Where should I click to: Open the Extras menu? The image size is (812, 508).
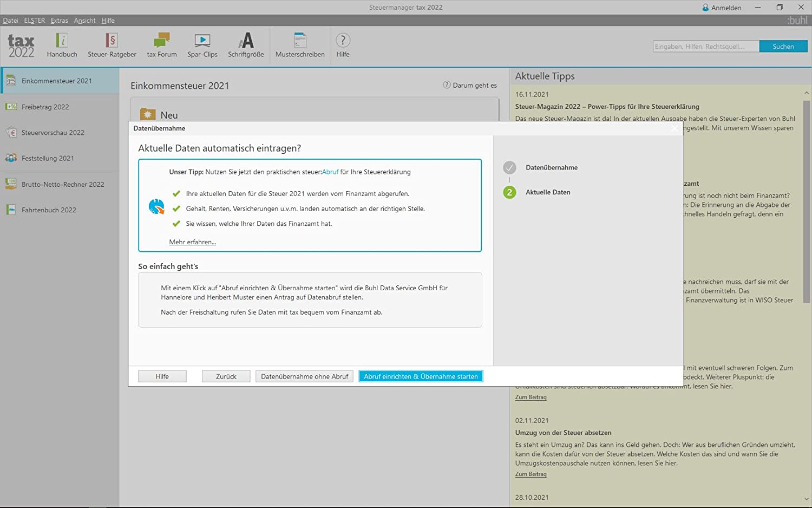tap(60, 21)
